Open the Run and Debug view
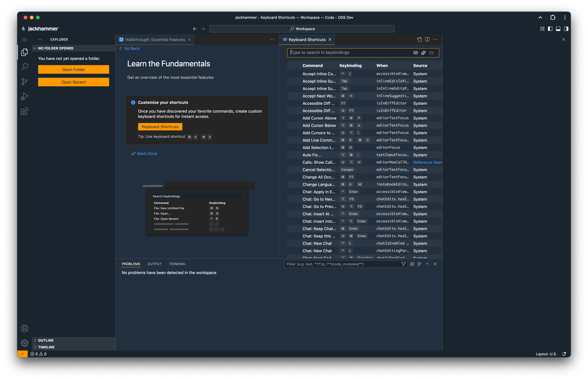The image size is (588, 380). pos(24,96)
